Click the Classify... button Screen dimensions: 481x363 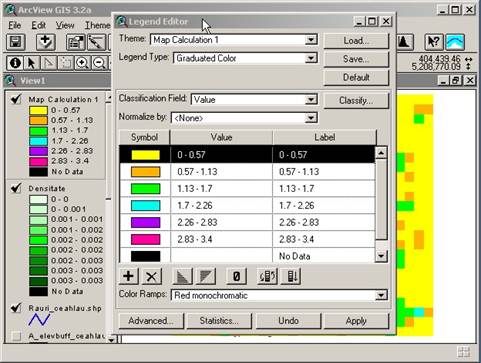pyautogui.click(x=356, y=100)
